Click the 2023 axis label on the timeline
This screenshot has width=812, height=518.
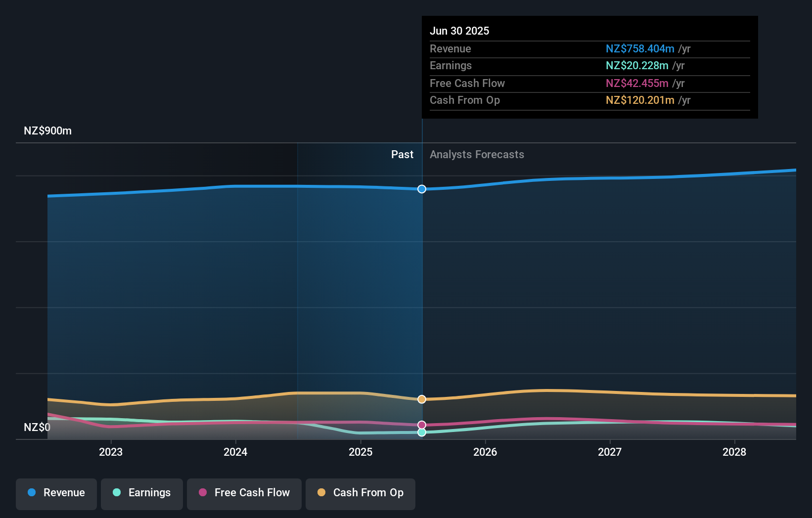111,452
